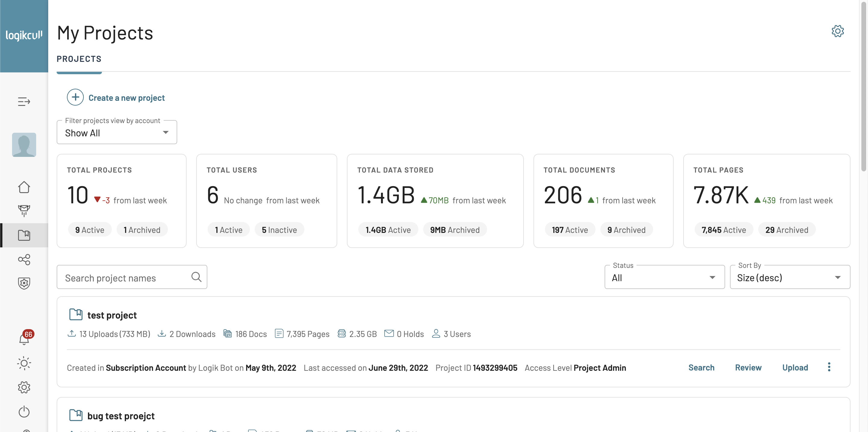
Task: Click Upload link for test project
Action: pyautogui.click(x=795, y=367)
